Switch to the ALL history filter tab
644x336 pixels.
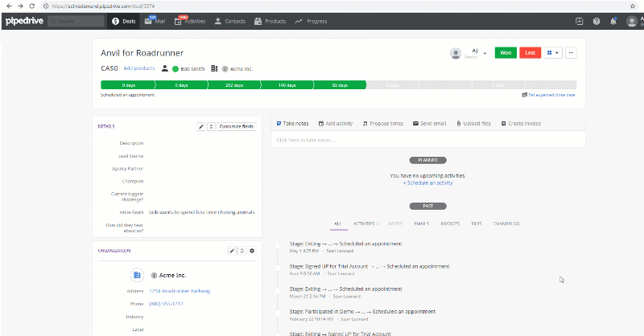pos(338,223)
